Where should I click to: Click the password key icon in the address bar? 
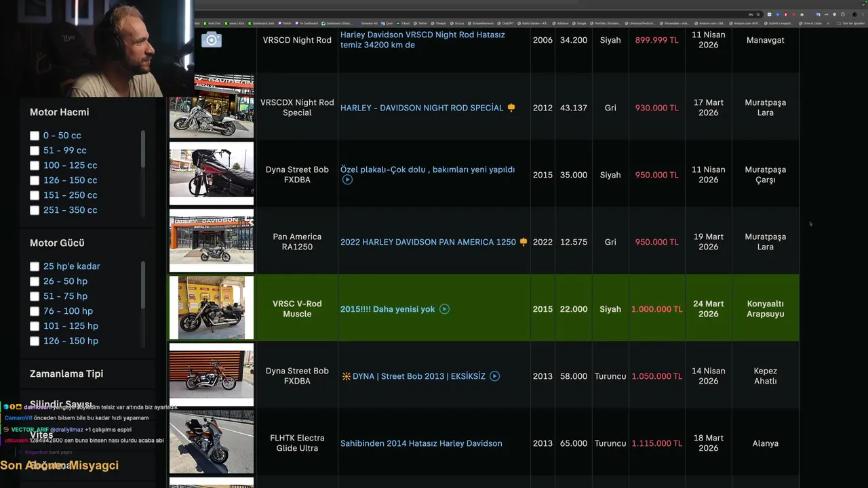[751, 14]
